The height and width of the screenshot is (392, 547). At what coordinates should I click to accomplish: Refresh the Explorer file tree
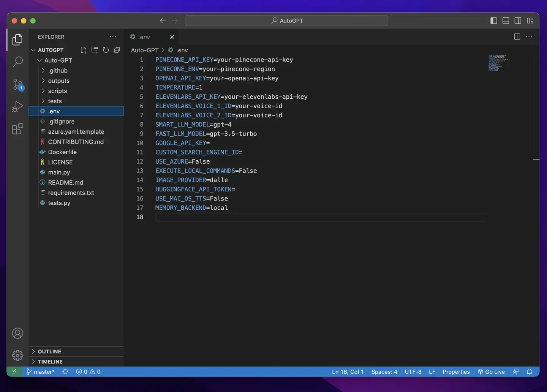(x=106, y=50)
